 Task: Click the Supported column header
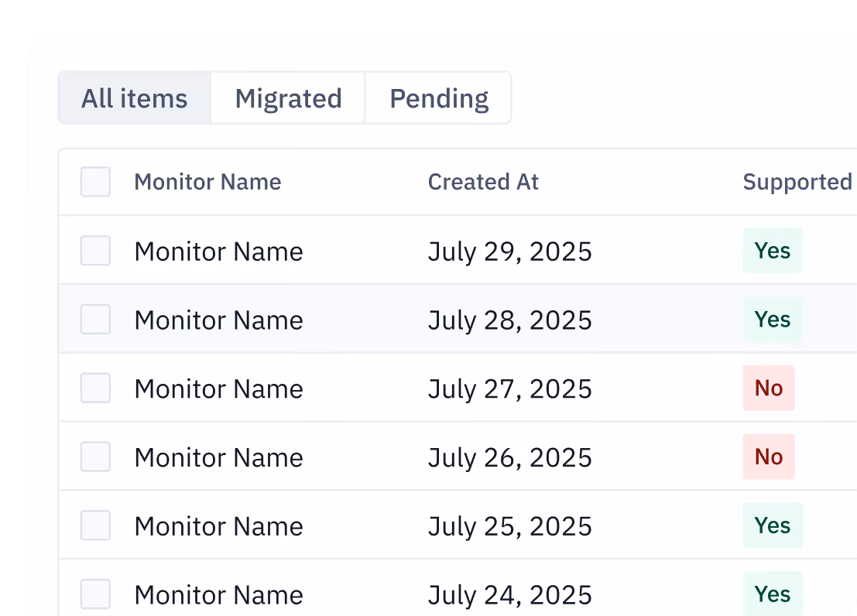[797, 182]
